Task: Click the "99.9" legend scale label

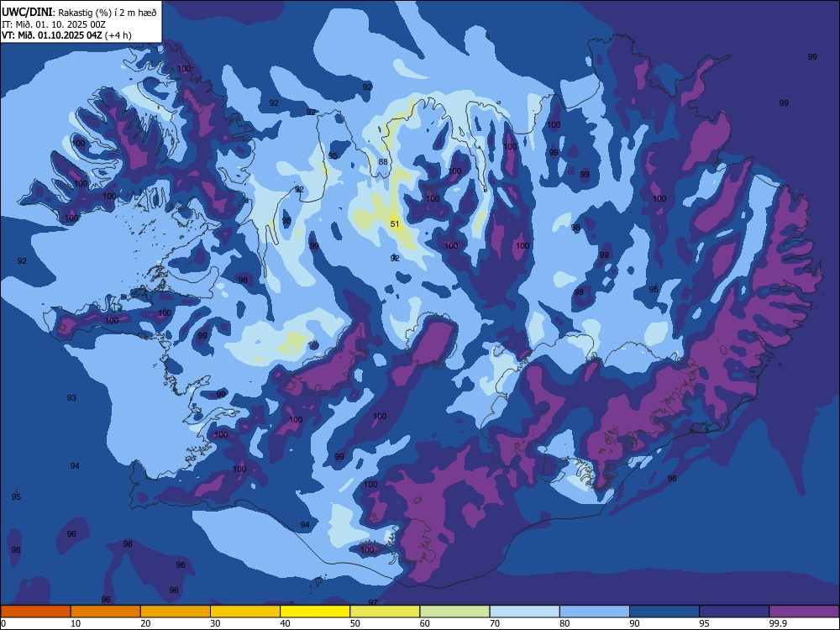Action: tap(777, 623)
